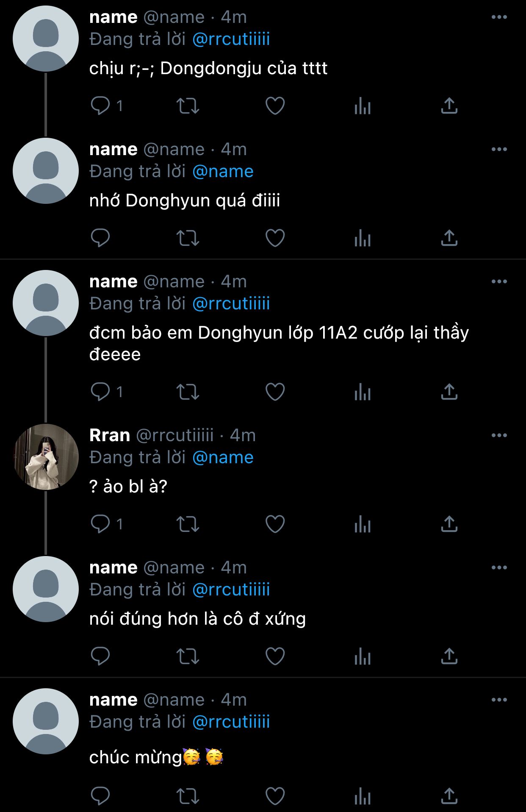This screenshot has width=526, height=812.
Task: Share the "nói đúng hơn là cô" tweet
Action: pyautogui.click(x=449, y=656)
